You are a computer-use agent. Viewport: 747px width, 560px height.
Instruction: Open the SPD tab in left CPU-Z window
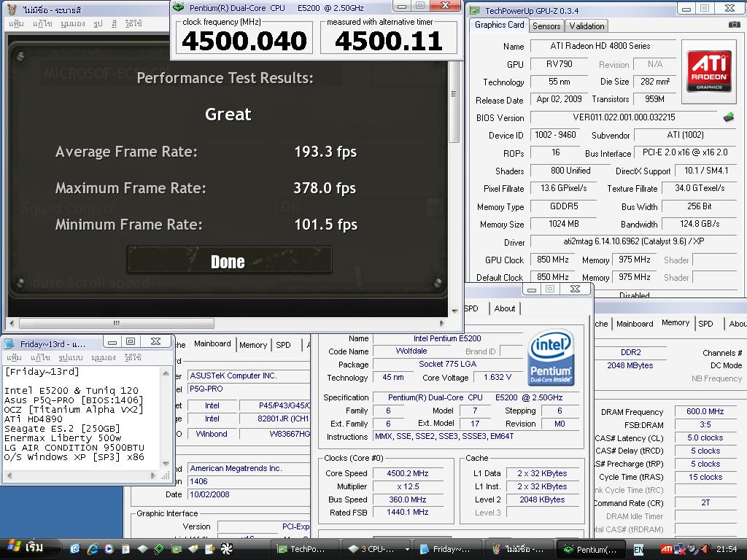point(283,345)
